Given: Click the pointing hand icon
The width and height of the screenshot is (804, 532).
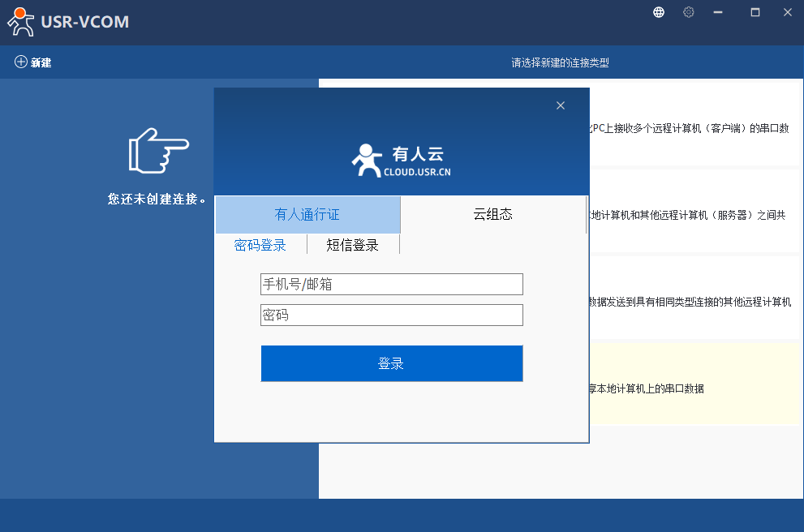Looking at the screenshot, I should (158, 150).
